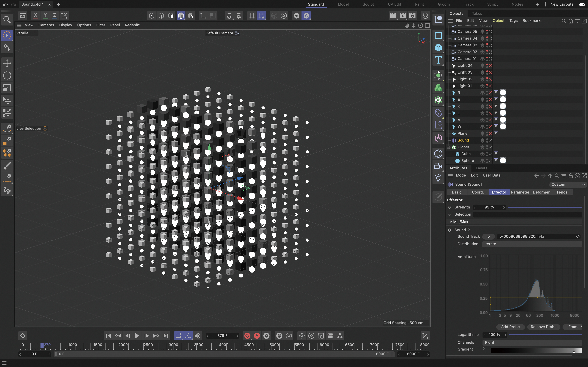The width and height of the screenshot is (588, 367).
Task: Click the Text spline tool icon
Action: (x=438, y=60)
